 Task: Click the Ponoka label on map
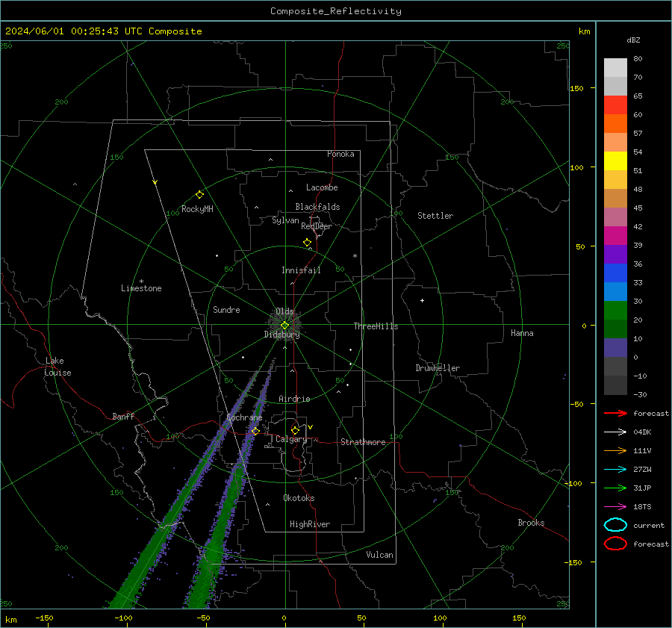340,154
